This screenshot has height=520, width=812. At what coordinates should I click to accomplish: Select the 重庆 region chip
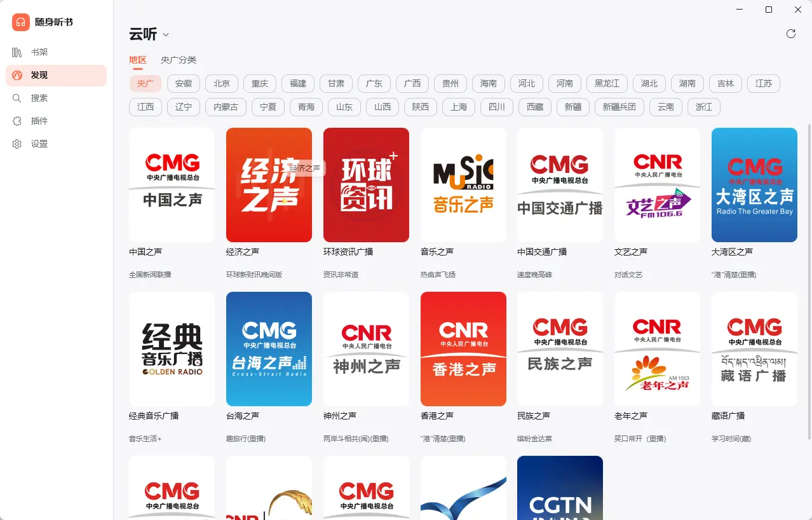pos(260,83)
